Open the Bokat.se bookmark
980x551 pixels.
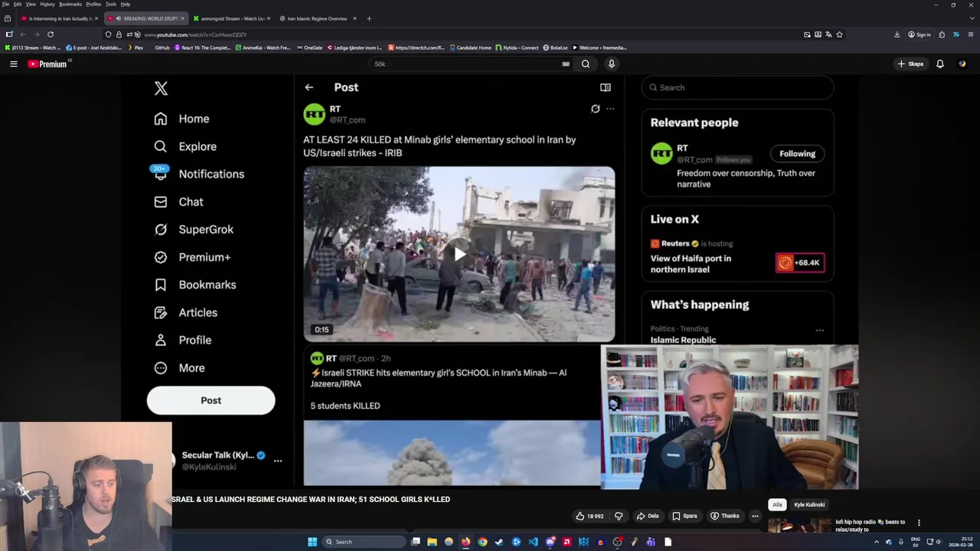click(x=555, y=47)
